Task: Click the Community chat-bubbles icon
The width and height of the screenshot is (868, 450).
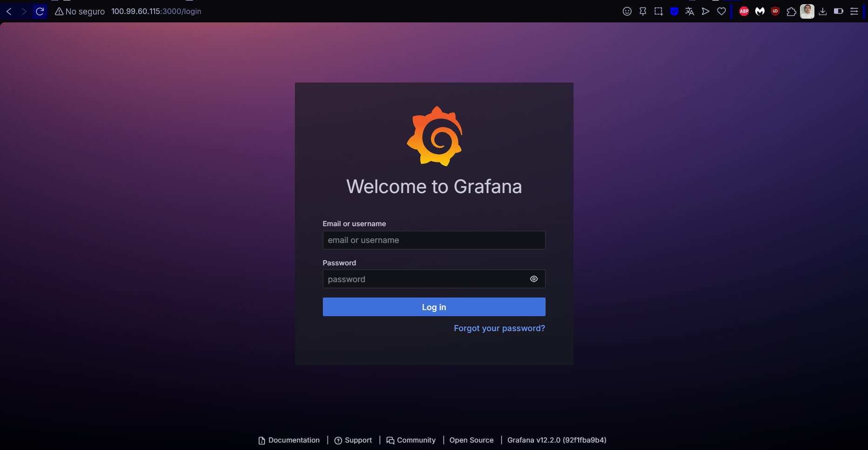Action: [x=390, y=441]
